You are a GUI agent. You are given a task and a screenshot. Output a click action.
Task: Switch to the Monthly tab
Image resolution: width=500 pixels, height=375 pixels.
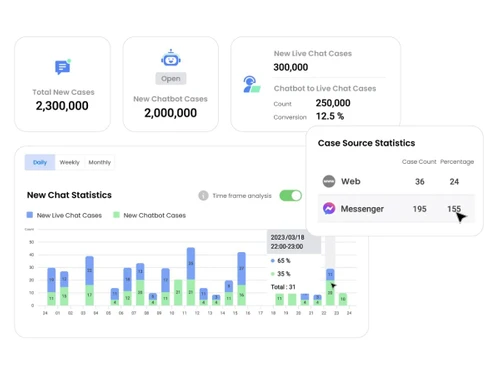pos(99,162)
